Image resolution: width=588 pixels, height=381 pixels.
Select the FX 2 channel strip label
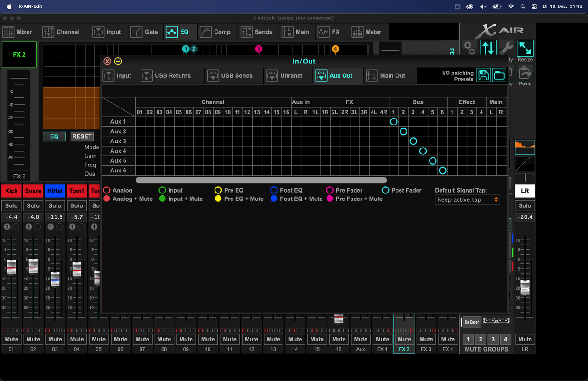(404, 349)
